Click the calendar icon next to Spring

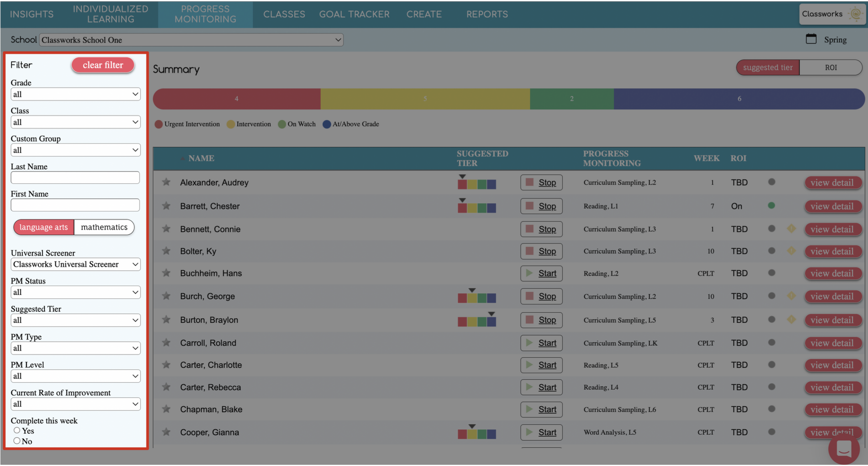click(x=811, y=39)
